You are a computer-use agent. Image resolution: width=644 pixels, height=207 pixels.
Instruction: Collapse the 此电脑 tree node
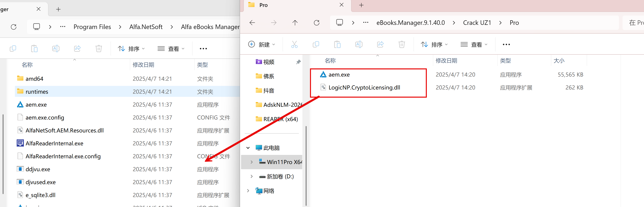click(248, 148)
